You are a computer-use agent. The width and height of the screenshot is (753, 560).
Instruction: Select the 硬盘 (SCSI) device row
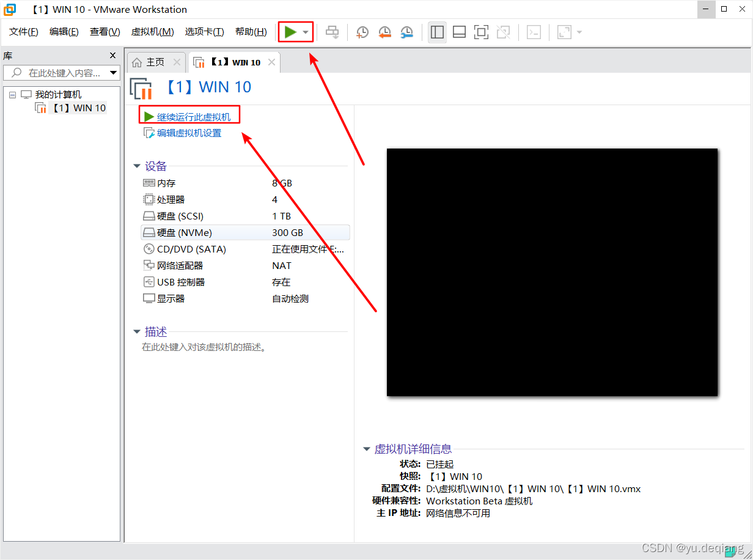pos(245,216)
